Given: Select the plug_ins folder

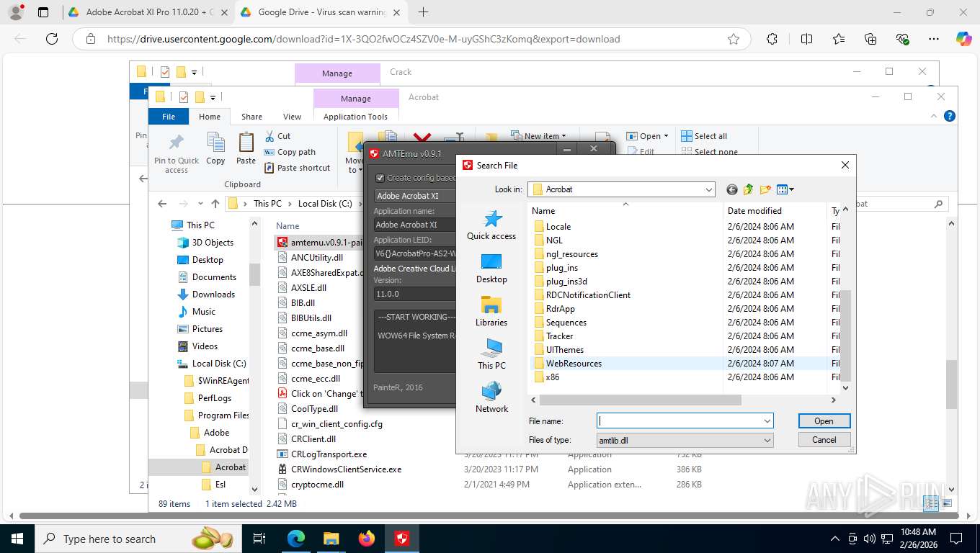Looking at the screenshot, I should [561, 268].
